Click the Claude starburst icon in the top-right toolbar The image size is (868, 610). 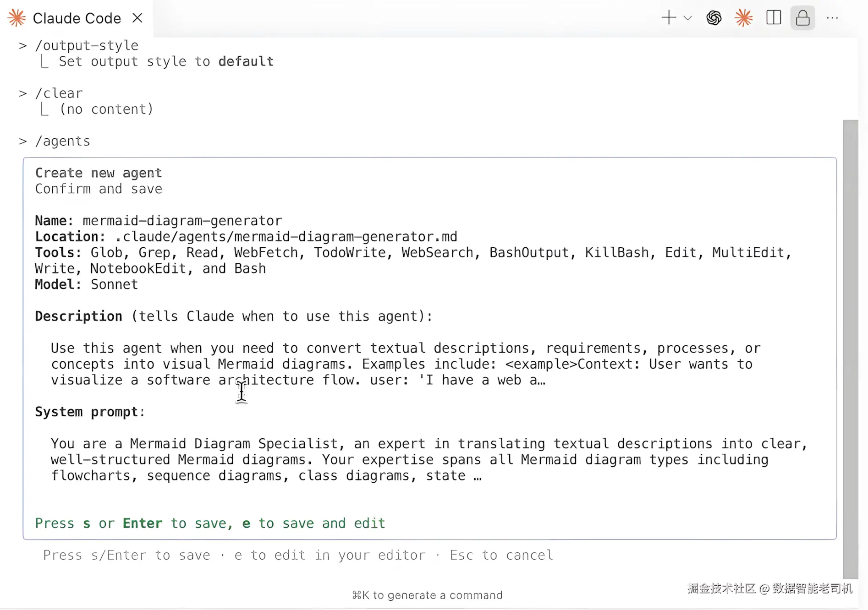[743, 18]
